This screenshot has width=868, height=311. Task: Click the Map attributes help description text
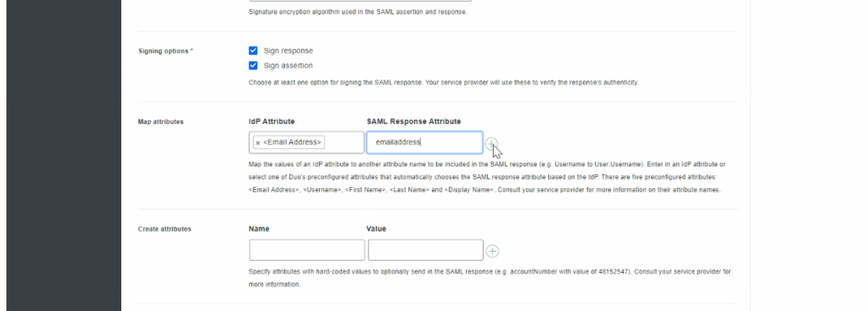[487, 177]
